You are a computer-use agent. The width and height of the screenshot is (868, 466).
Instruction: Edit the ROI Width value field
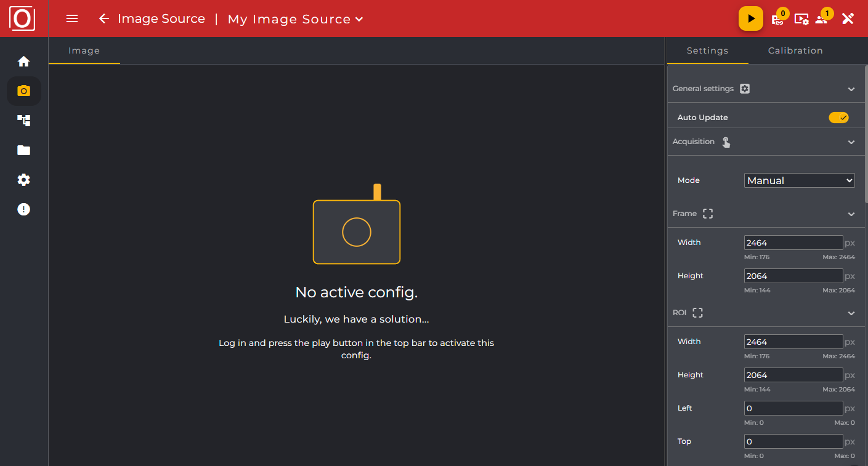(x=793, y=341)
